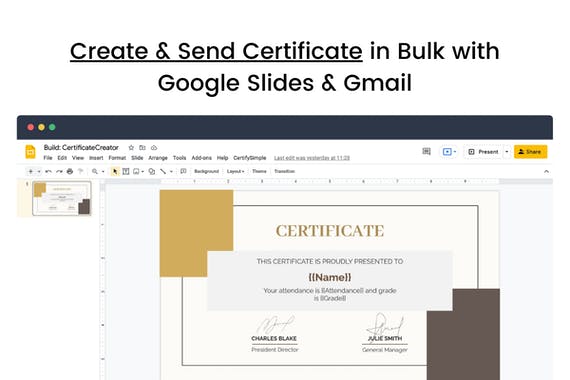Click the yellow window minimize dot
The image size is (570, 380).
41,127
